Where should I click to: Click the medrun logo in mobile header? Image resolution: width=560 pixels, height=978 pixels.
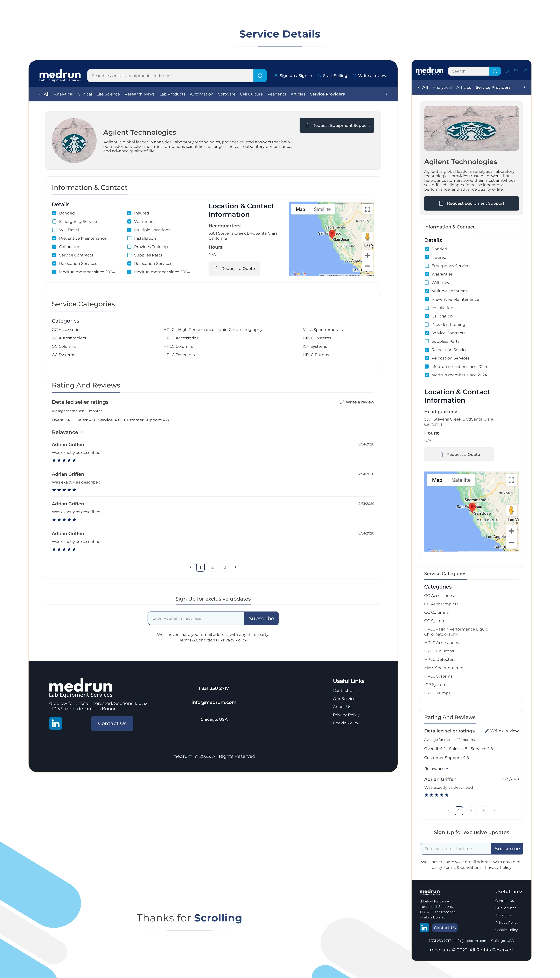click(x=429, y=71)
